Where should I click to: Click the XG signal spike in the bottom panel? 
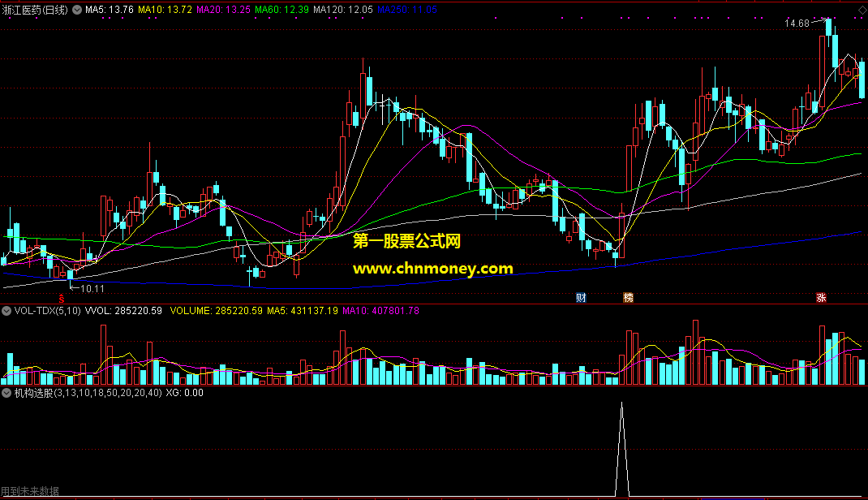tap(621, 450)
